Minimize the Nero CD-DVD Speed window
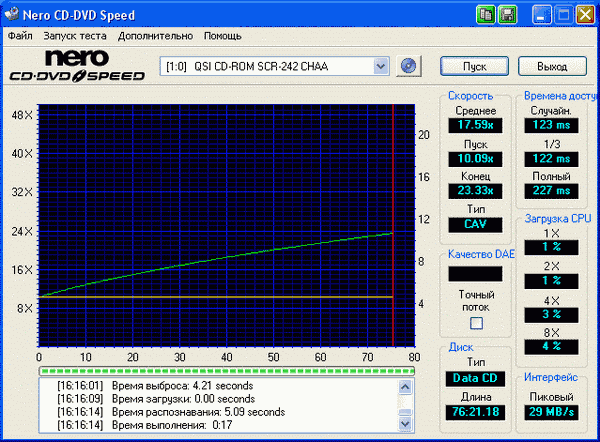The height and width of the screenshot is (442, 600). click(x=542, y=14)
